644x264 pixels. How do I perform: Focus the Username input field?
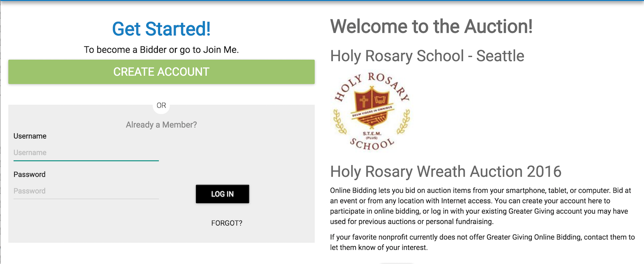tap(86, 153)
